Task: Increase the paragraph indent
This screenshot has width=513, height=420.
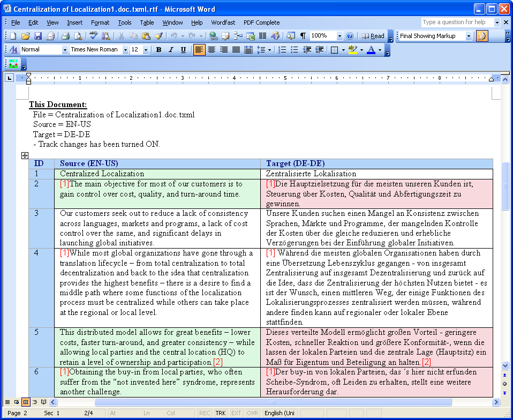Action: tap(319, 50)
